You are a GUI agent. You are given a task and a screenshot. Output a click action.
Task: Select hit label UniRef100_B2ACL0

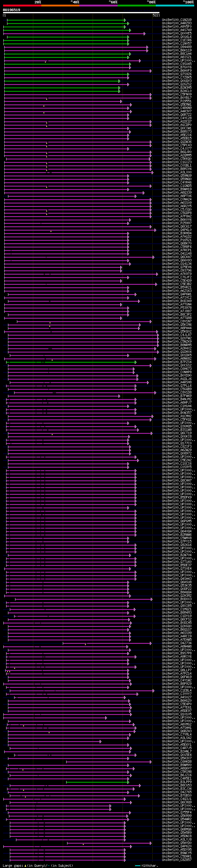(177, 91)
